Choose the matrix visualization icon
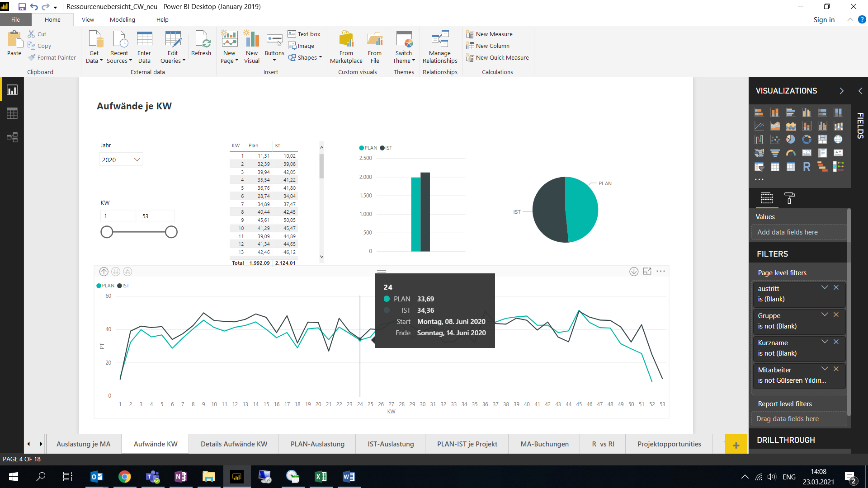The width and height of the screenshot is (868, 488). pos(791,167)
